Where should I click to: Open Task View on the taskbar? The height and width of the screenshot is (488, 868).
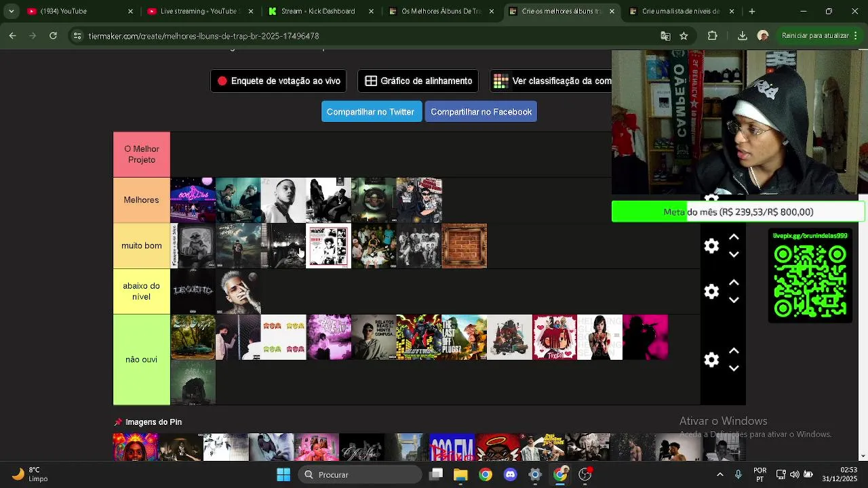[436, 474]
